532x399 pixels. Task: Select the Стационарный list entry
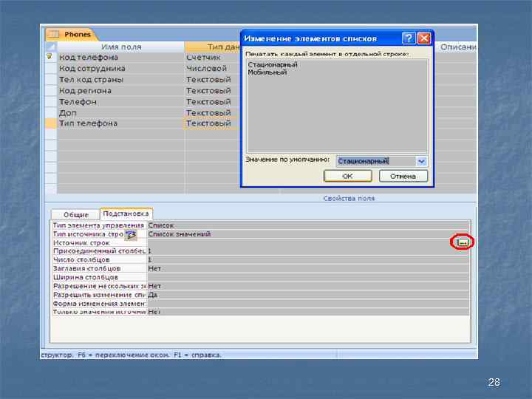point(273,64)
